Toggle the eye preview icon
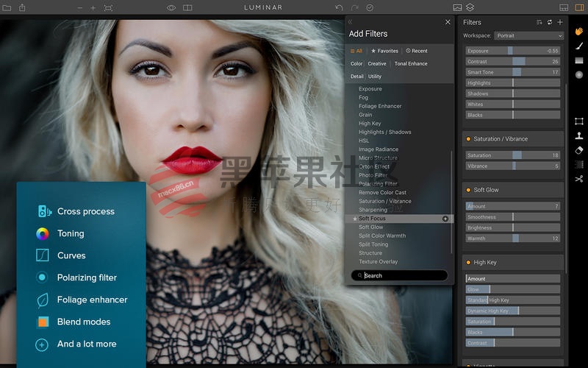588x368 pixels. (x=171, y=8)
